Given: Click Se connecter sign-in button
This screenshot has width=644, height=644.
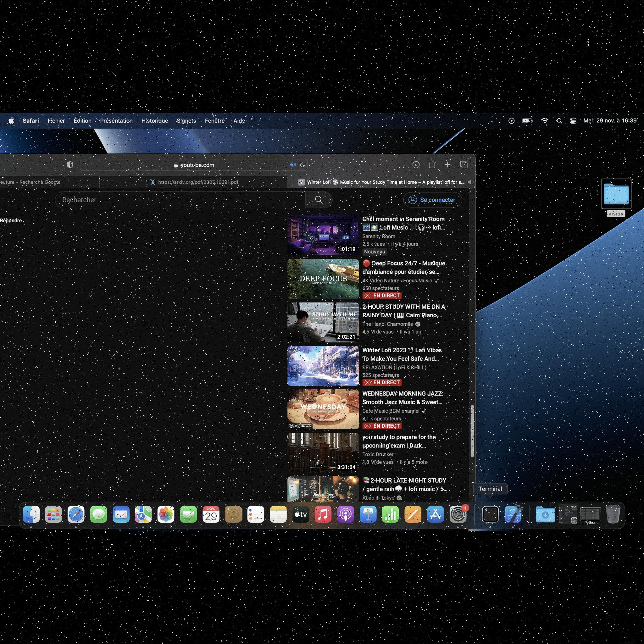Looking at the screenshot, I should click(432, 200).
